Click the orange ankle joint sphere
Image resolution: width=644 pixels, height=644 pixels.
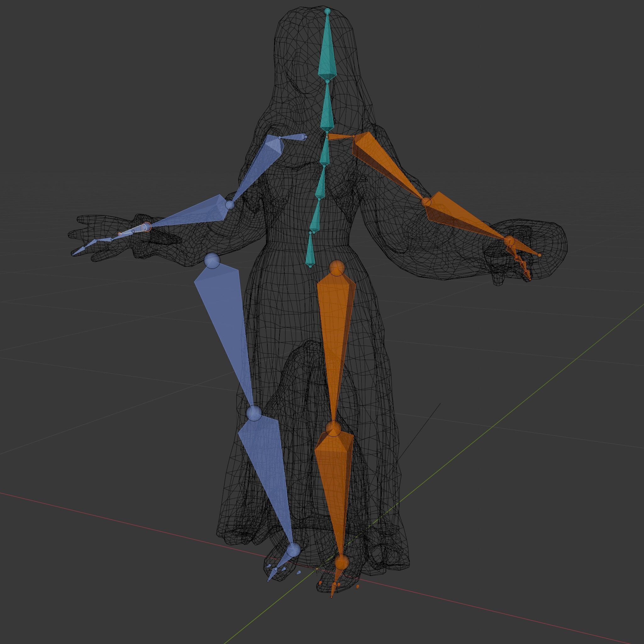tap(341, 563)
